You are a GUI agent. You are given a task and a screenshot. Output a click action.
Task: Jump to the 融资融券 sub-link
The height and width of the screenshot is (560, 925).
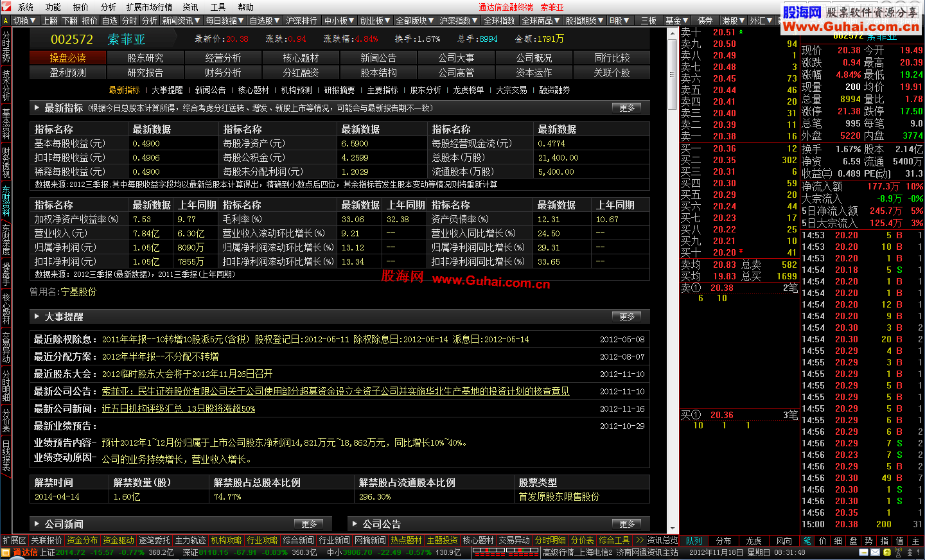pos(554,90)
